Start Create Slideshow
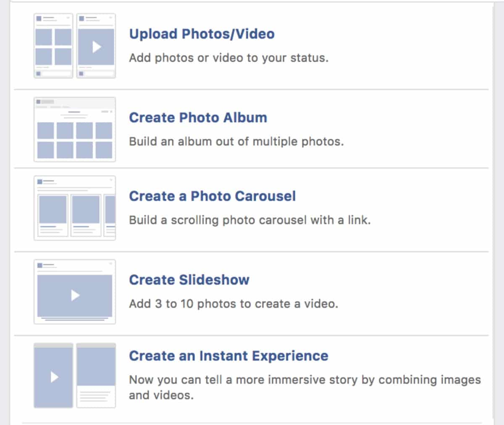504x425 pixels. pos(189,280)
